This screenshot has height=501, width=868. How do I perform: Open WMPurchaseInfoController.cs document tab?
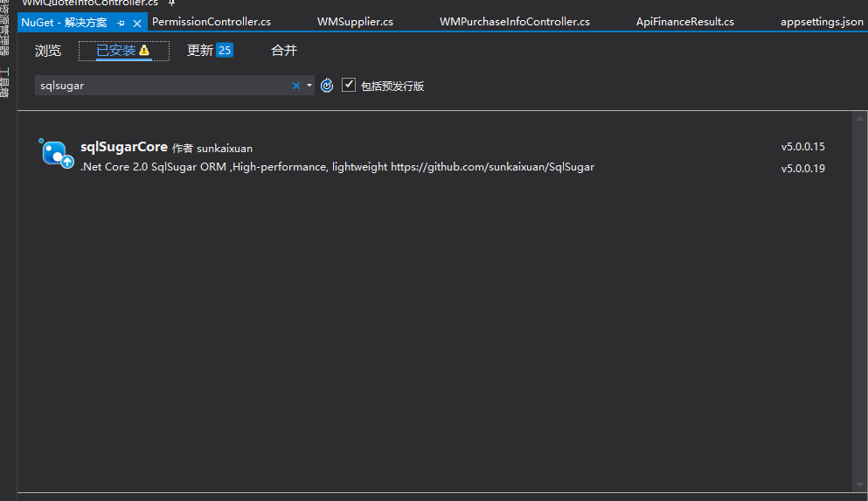point(514,22)
